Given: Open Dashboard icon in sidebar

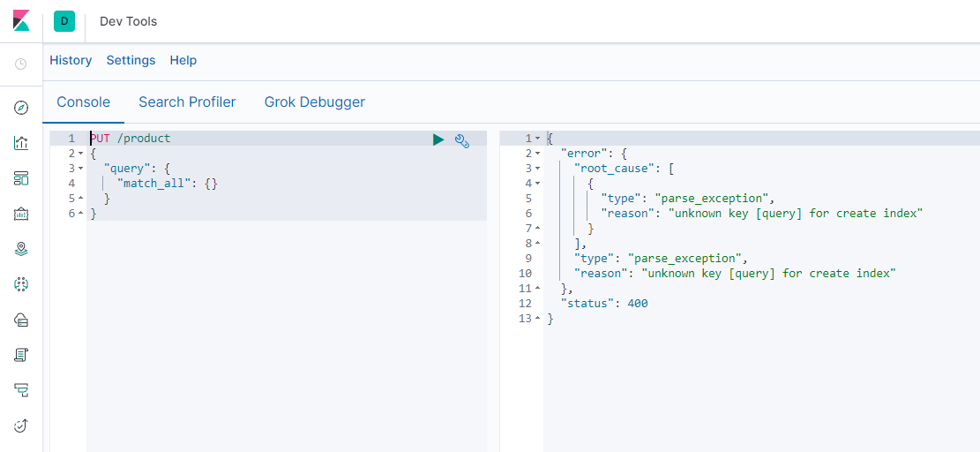Looking at the screenshot, I should pyautogui.click(x=20, y=179).
